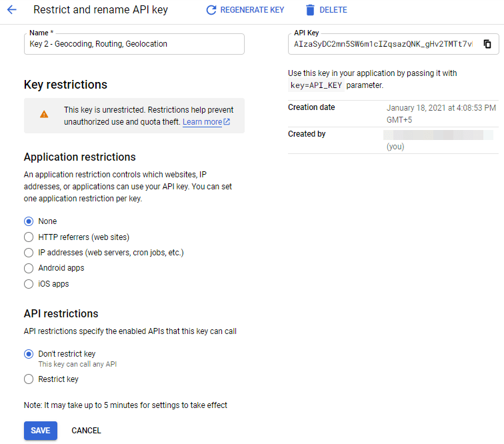Choose the IP addresses restriction option
The height and width of the screenshot is (444, 504).
click(x=29, y=253)
